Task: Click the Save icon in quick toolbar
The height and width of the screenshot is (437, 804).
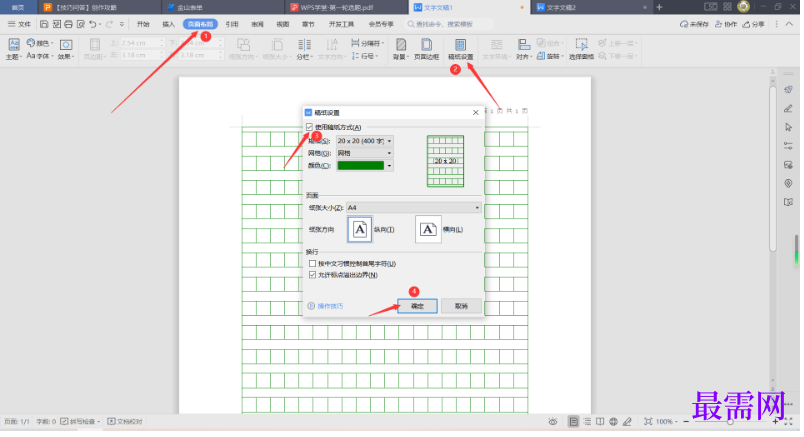Action: (44, 24)
